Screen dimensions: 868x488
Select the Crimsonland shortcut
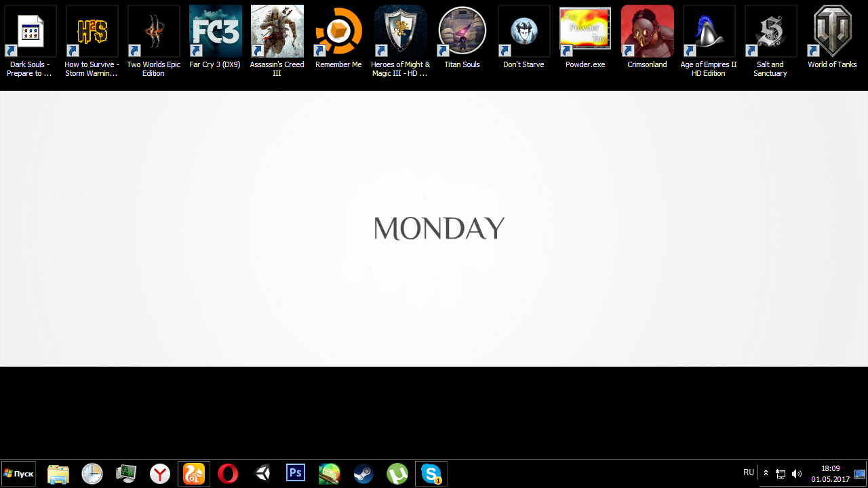click(647, 37)
